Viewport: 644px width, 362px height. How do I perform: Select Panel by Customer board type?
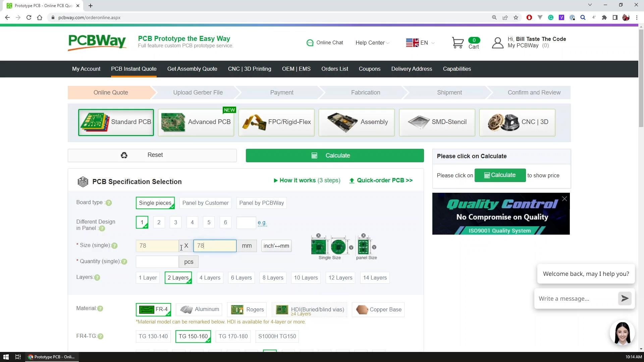coord(205,203)
